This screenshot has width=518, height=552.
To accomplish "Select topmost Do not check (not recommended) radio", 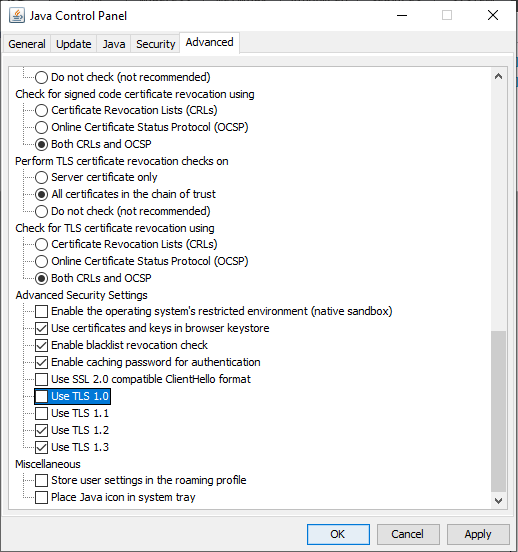I will point(41,77).
